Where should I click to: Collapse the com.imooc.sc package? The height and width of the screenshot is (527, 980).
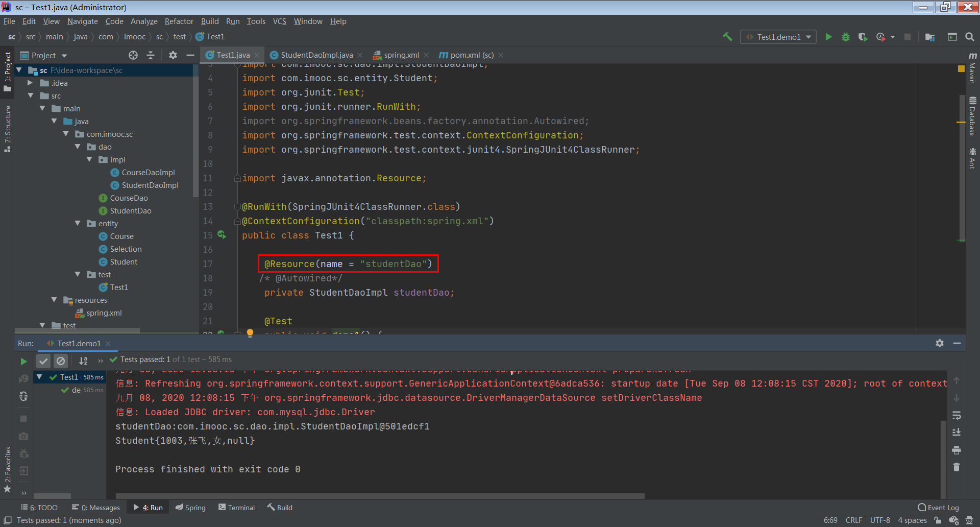(66, 134)
